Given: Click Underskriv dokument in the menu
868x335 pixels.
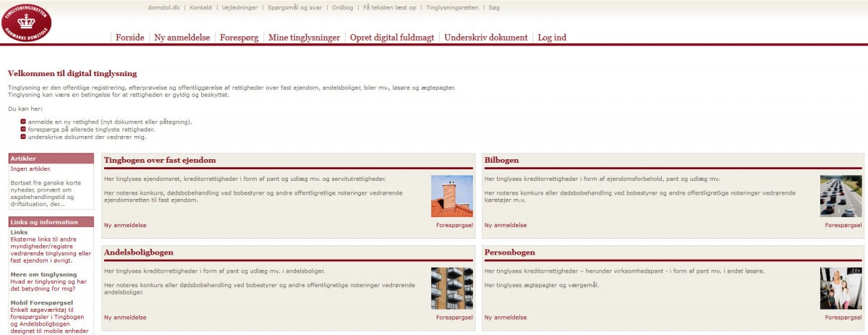Looking at the screenshot, I should tap(486, 38).
